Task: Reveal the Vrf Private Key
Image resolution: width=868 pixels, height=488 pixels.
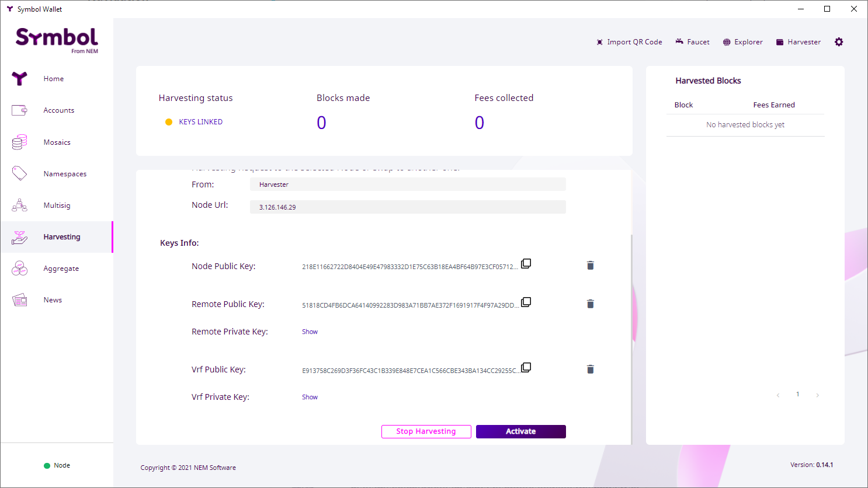Action: point(310,397)
